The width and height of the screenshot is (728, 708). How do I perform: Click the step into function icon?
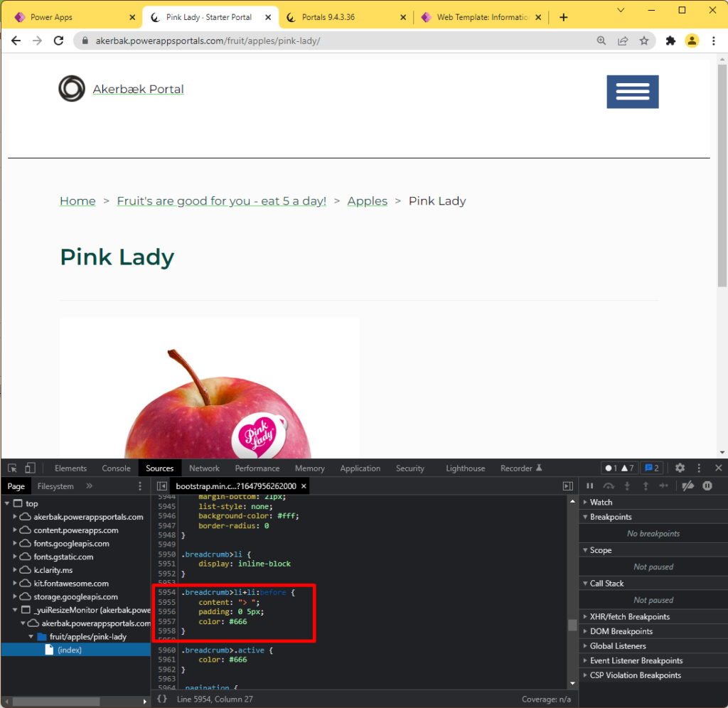(627, 486)
